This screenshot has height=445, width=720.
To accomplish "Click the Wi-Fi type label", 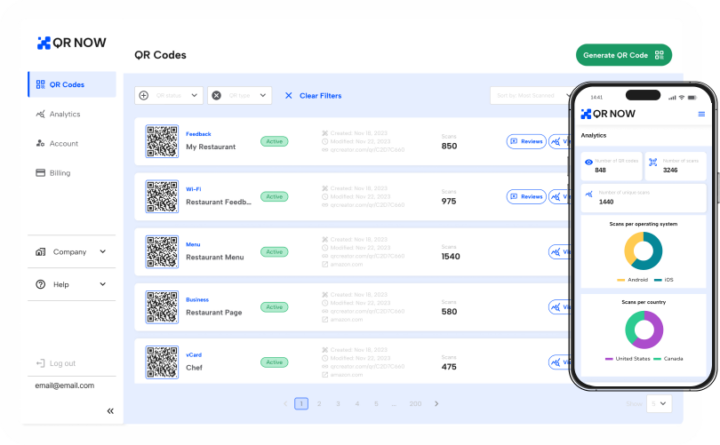I will tap(193, 189).
